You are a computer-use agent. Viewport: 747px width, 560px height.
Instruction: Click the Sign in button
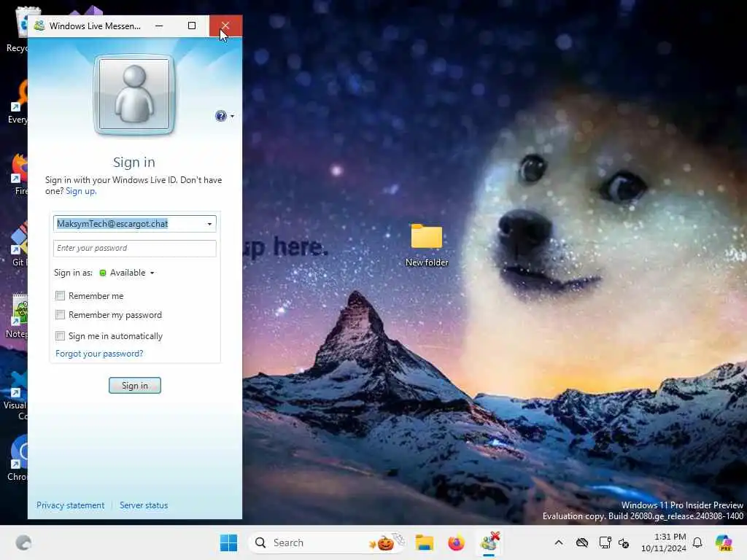coord(135,385)
